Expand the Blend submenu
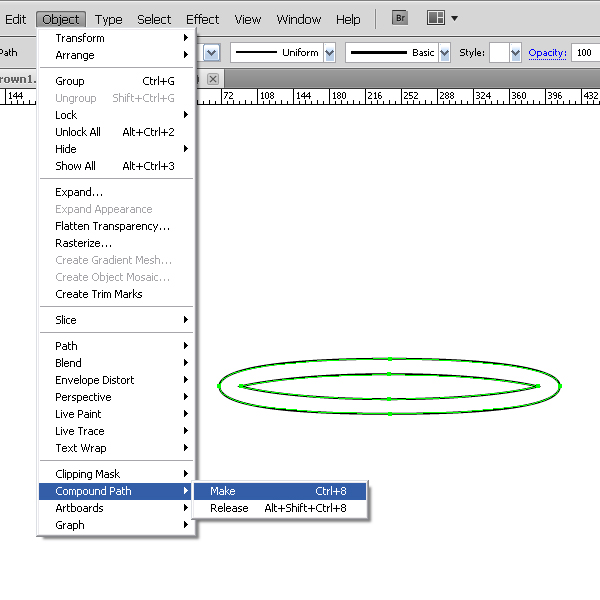600x600 pixels. tap(116, 363)
